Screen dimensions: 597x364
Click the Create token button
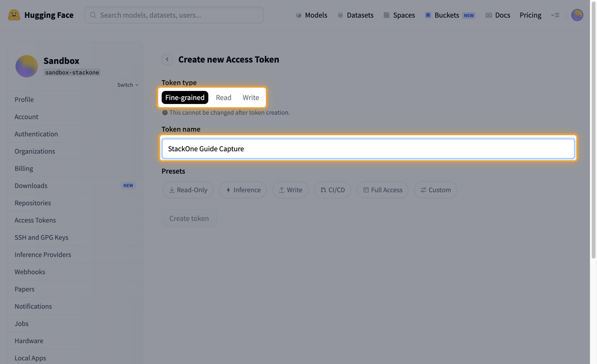[189, 218]
